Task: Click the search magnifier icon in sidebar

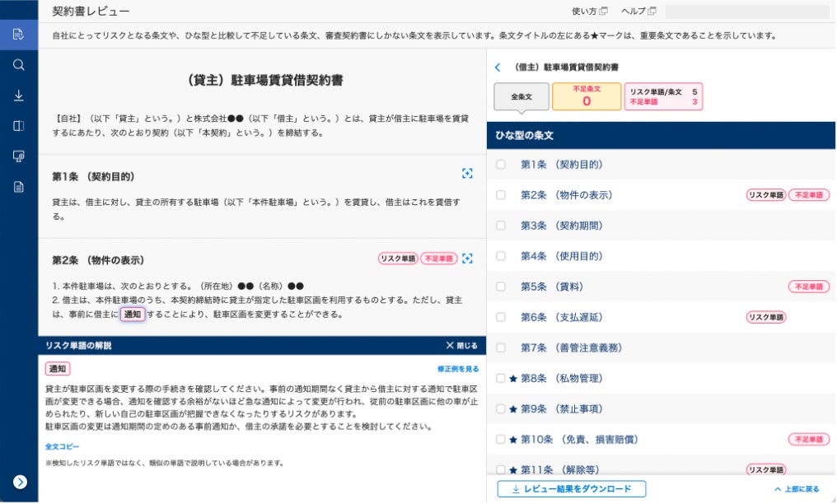Action: point(19,65)
